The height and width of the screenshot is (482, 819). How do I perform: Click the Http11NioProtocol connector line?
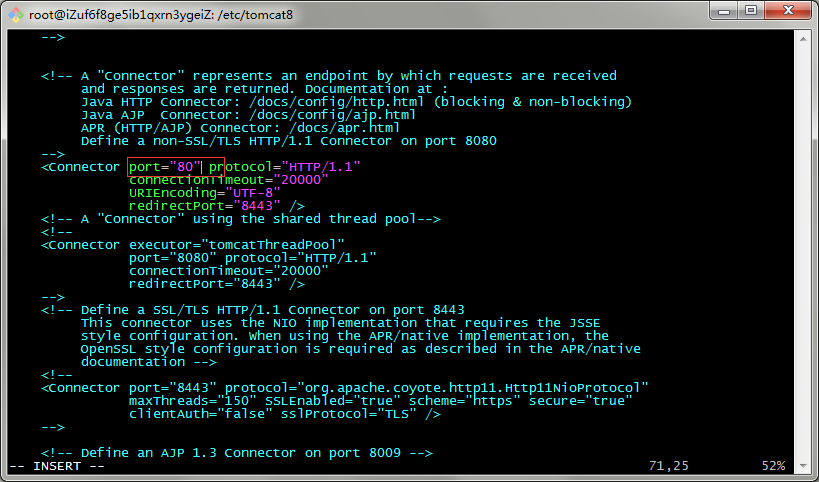click(x=345, y=388)
